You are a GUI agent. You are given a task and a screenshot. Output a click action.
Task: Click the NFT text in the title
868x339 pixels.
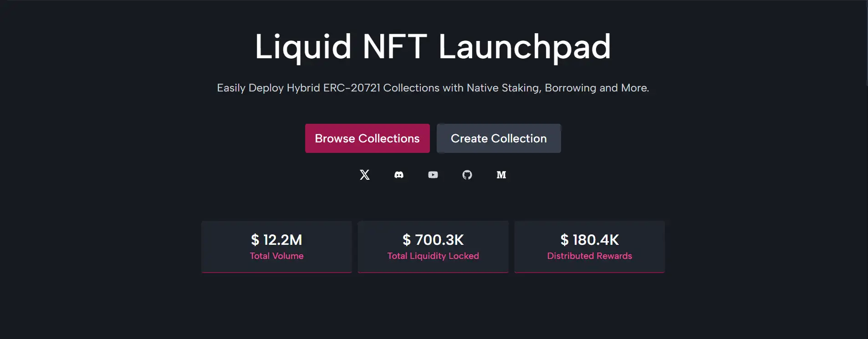coord(394,46)
